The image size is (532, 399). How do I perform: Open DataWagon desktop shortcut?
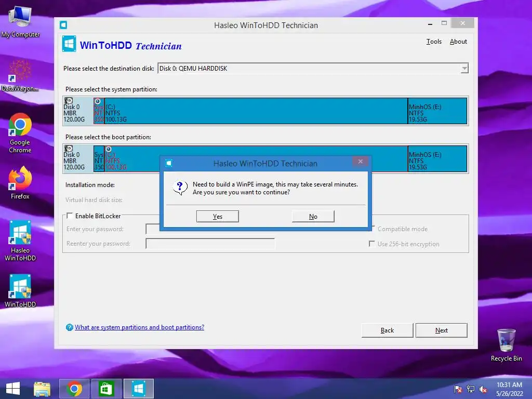(20, 75)
